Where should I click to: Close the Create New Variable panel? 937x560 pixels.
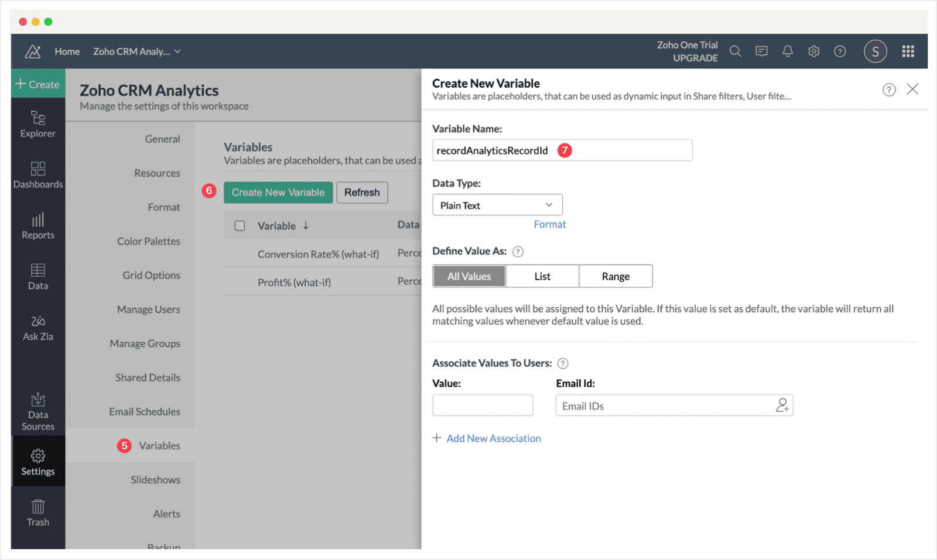coord(912,89)
